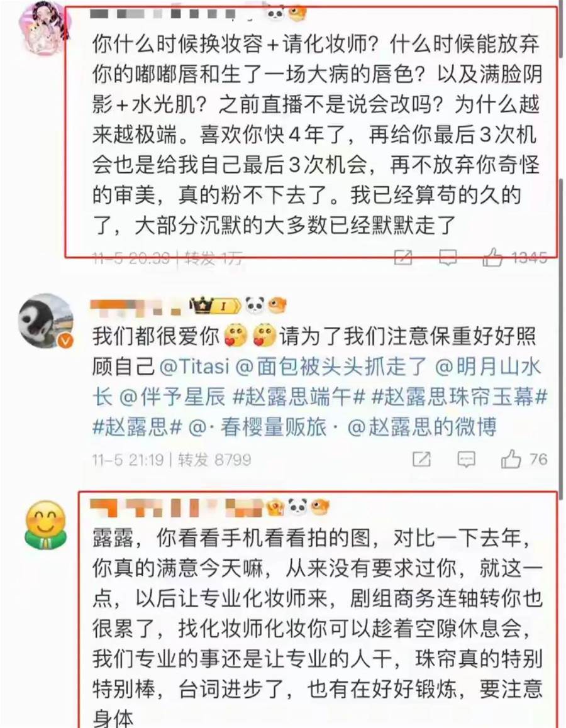
Task: Open the @Titasi mention
Action: tap(194, 367)
